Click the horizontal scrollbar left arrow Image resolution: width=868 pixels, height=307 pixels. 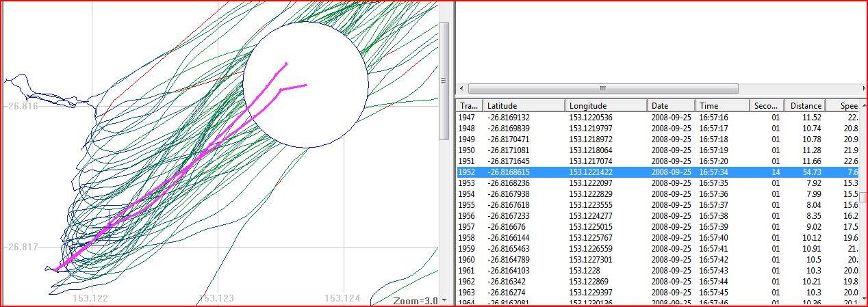click(x=462, y=88)
